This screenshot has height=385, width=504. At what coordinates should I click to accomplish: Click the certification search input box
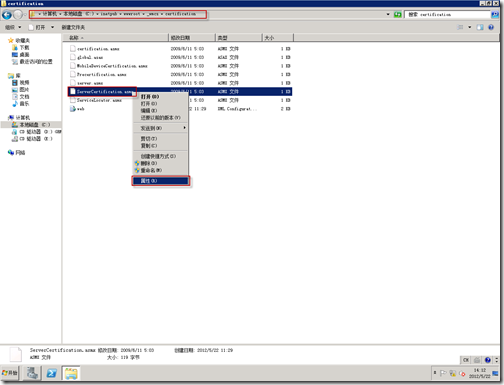click(x=447, y=15)
